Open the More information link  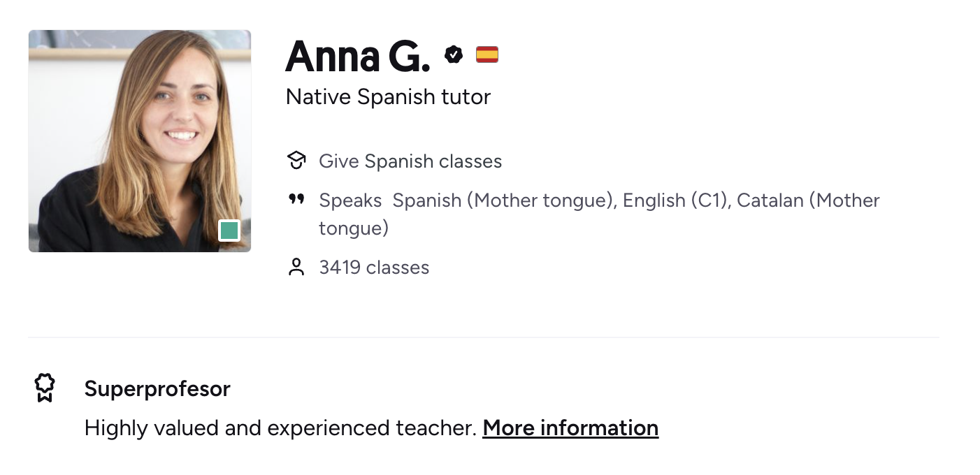click(570, 427)
